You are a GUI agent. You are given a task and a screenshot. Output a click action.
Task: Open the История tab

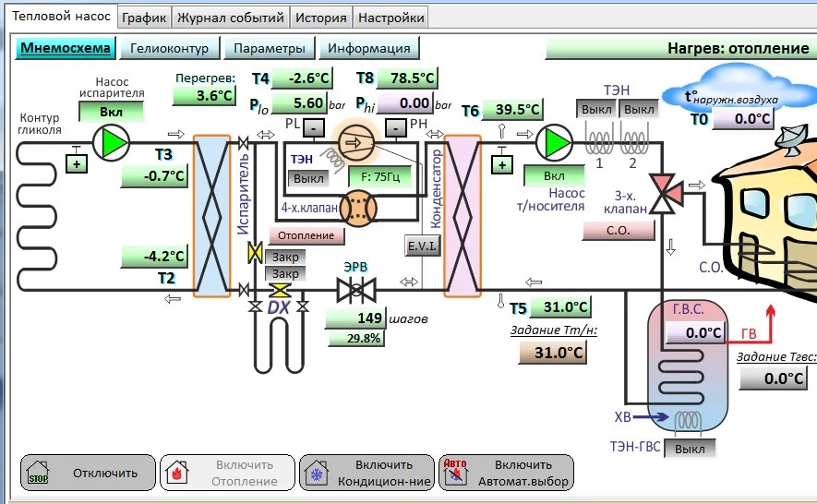[x=321, y=18]
